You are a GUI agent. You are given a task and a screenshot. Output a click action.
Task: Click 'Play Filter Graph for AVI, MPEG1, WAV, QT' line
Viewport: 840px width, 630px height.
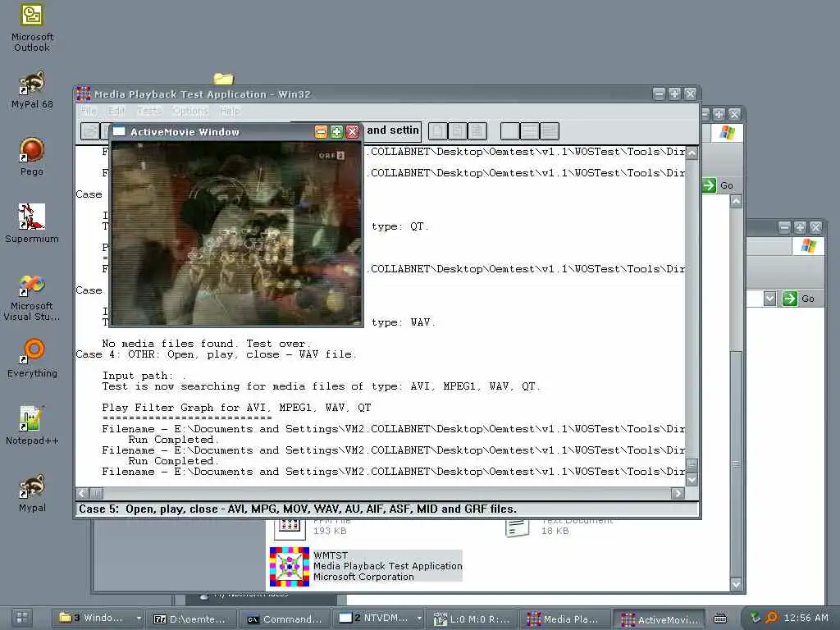tap(236, 407)
